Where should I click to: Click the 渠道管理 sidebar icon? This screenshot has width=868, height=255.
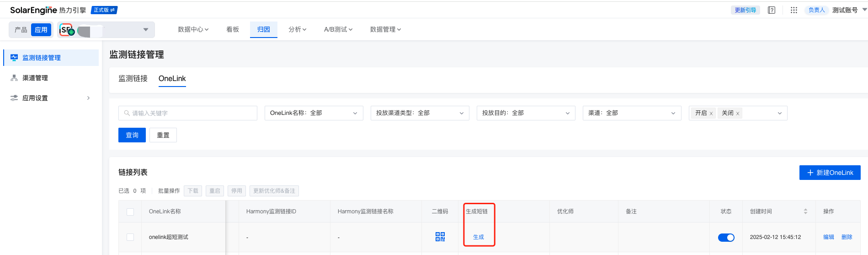pos(14,78)
